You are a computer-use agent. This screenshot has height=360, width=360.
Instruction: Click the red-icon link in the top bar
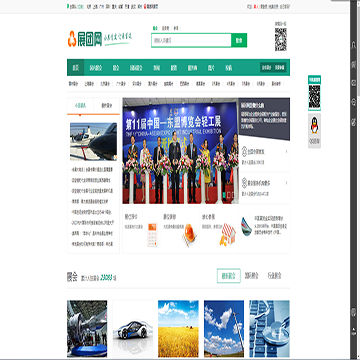(x=151, y=6)
